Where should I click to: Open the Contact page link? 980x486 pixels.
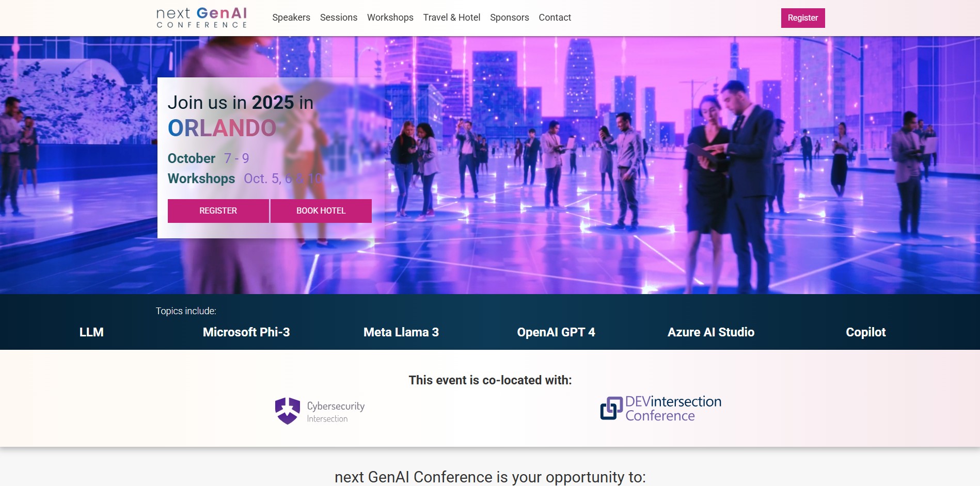(x=555, y=18)
